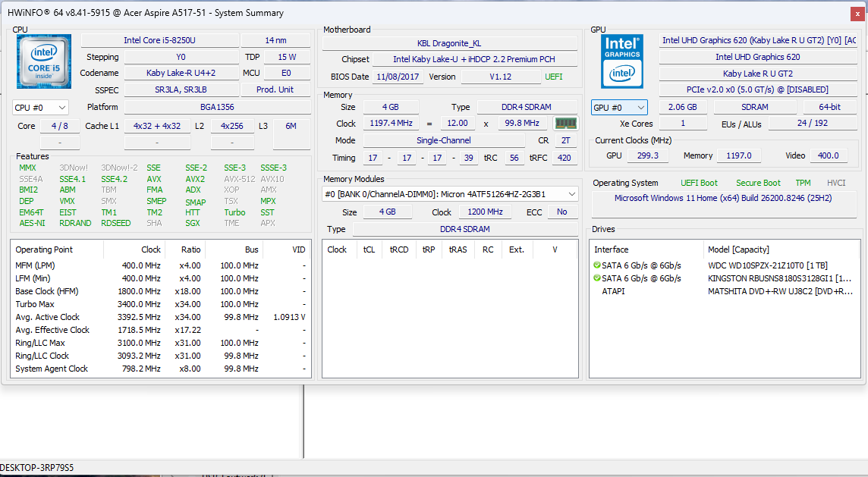This screenshot has width=868, height=477.
Task: Click the SSPEC value SR3LA, SR3LB
Action: (x=181, y=89)
